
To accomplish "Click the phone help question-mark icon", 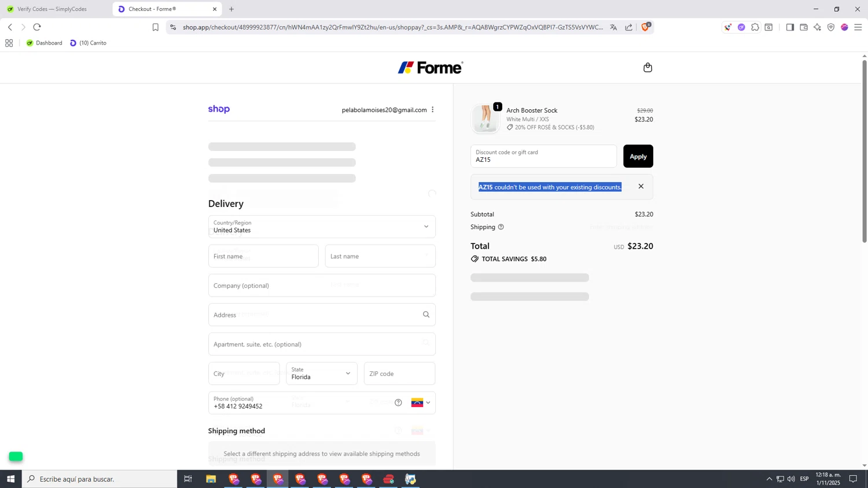I will [398, 403].
